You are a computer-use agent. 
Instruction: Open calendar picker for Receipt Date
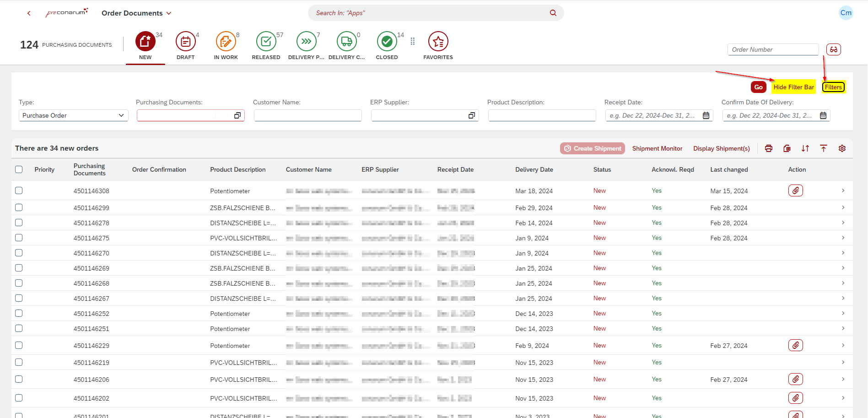point(706,115)
